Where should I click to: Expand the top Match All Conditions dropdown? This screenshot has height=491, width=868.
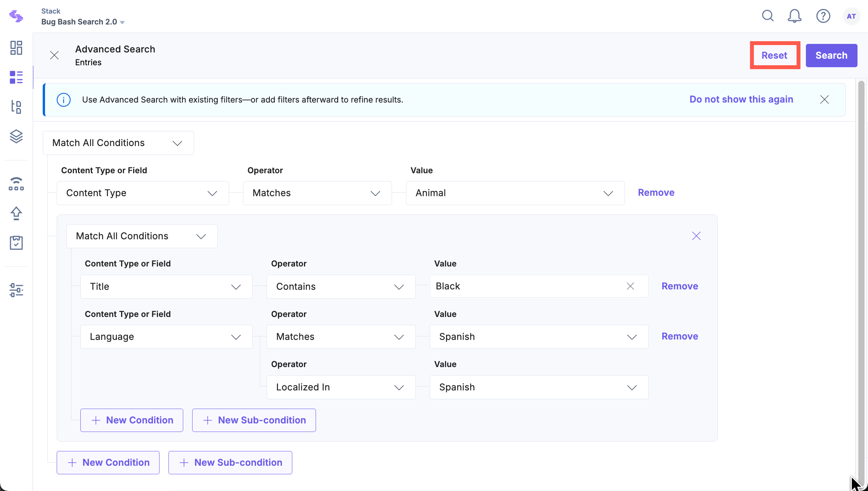pos(118,143)
